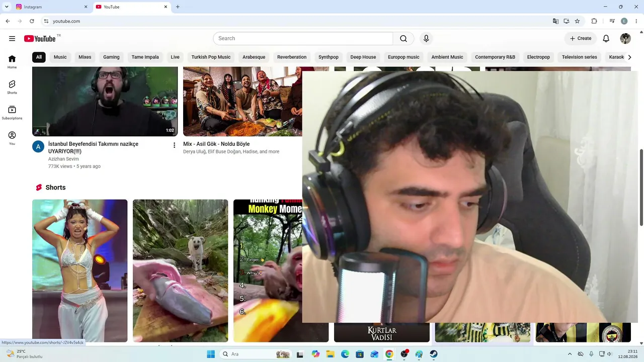Open options menu for İstanbul Beyefendisi video
Viewport: 644px width, 362px height.
click(175, 145)
